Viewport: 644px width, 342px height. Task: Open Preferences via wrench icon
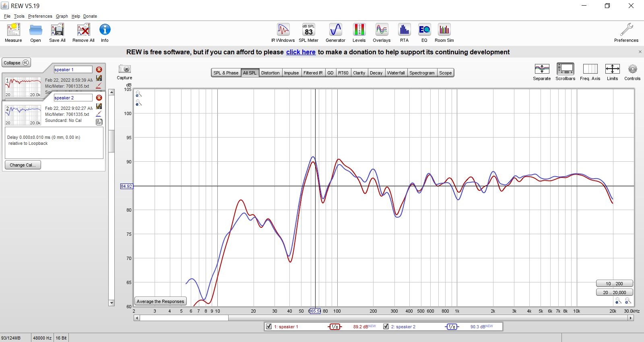(626, 33)
